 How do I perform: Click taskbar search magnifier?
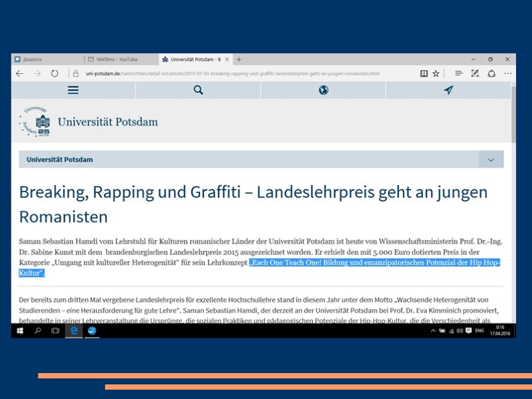click(38, 331)
